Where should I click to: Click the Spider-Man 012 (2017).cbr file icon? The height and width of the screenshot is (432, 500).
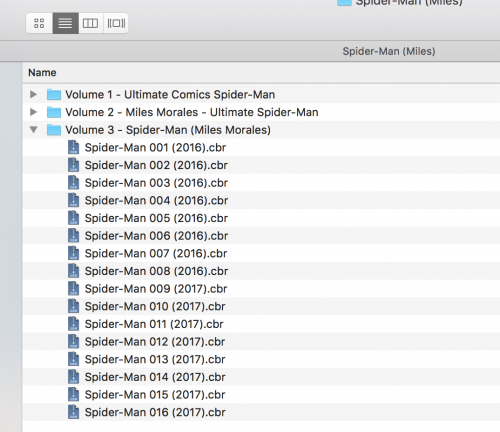coord(73,342)
